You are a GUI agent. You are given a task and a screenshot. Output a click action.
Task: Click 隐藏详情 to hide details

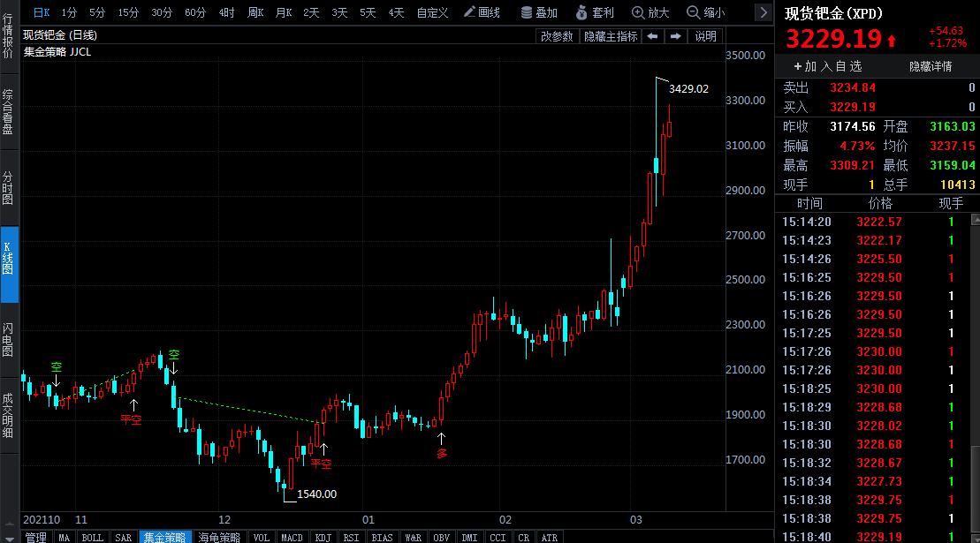click(x=930, y=66)
